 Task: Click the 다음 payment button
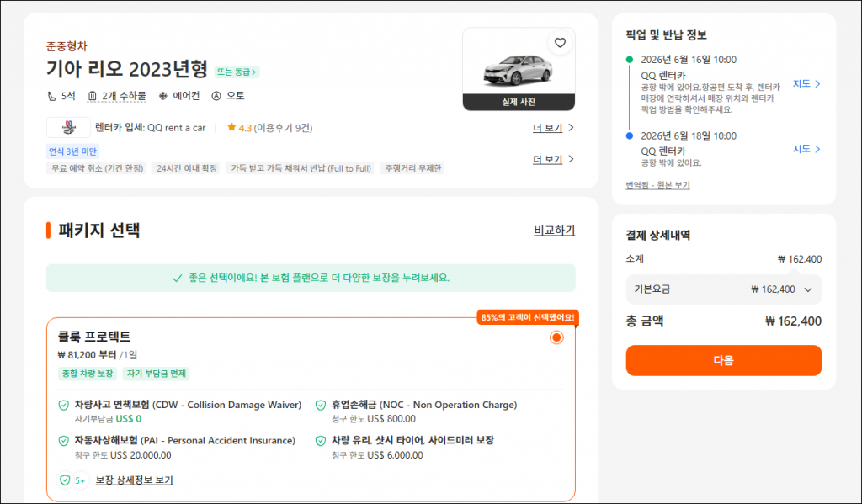point(723,359)
